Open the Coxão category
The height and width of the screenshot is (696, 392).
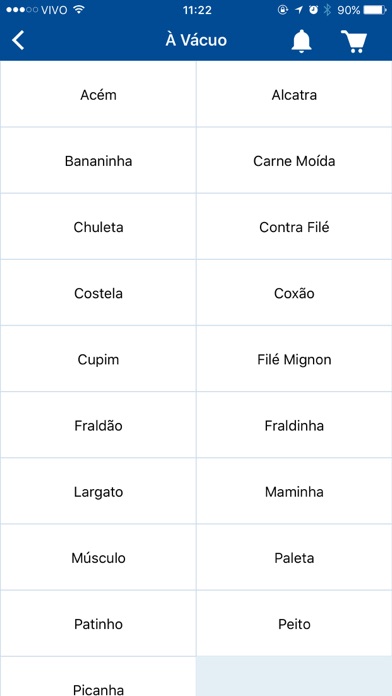tap(294, 293)
